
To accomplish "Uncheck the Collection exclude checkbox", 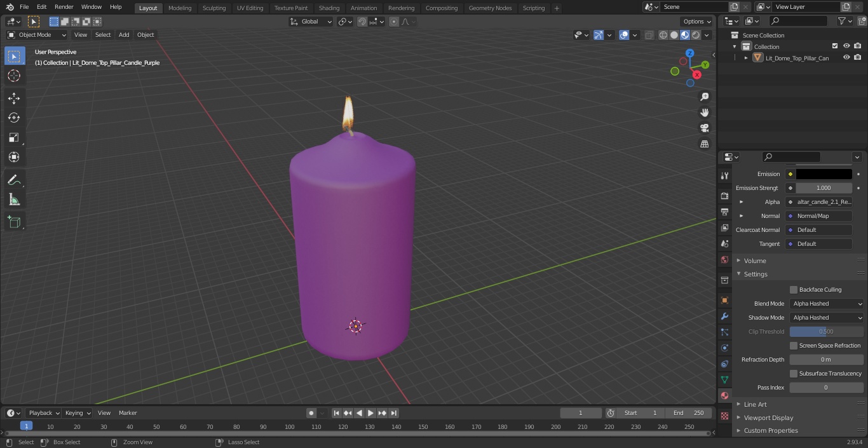I will [x=835, y=46].
